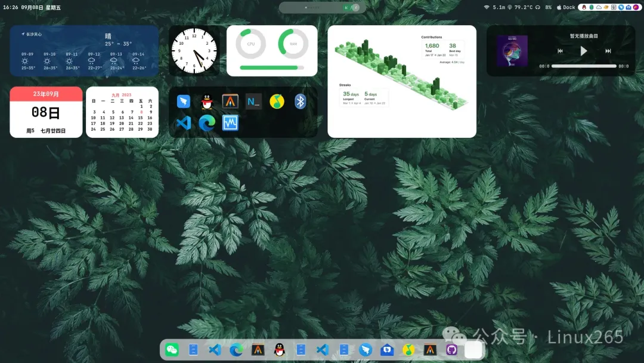Select day 15 in calendar widget
644x363 pixels.
point(141,118)
